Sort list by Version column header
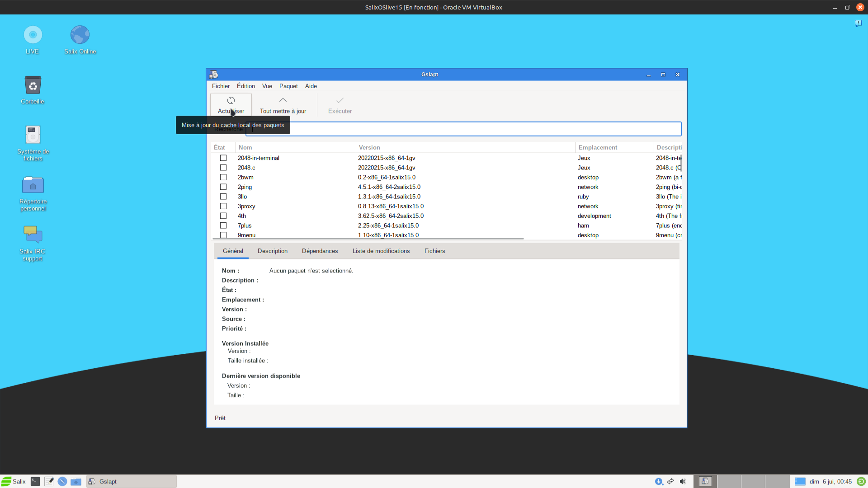This screenshot has height=488, width=868. (x=369, y=148)
